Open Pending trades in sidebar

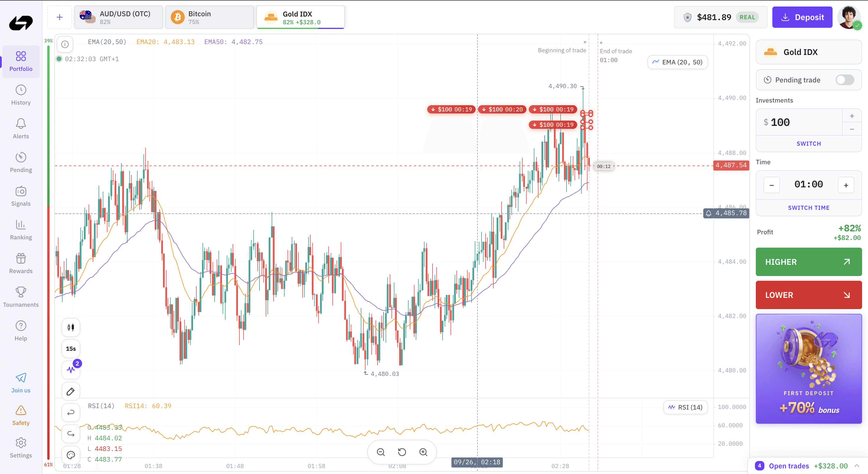click(x=21, y=163)
